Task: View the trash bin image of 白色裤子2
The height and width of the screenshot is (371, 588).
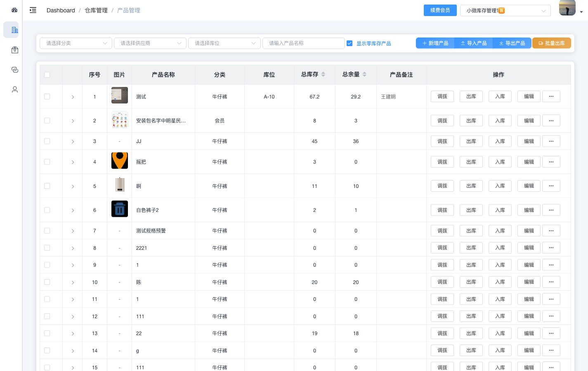Action: pyautogui.click(x=120, y=209)
